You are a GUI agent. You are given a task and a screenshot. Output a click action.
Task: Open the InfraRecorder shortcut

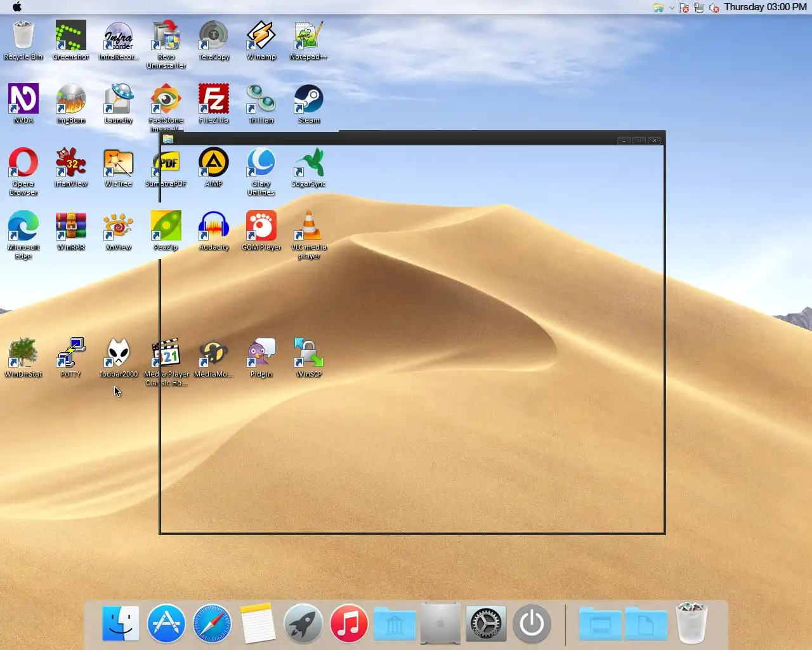tap(119, 41)
